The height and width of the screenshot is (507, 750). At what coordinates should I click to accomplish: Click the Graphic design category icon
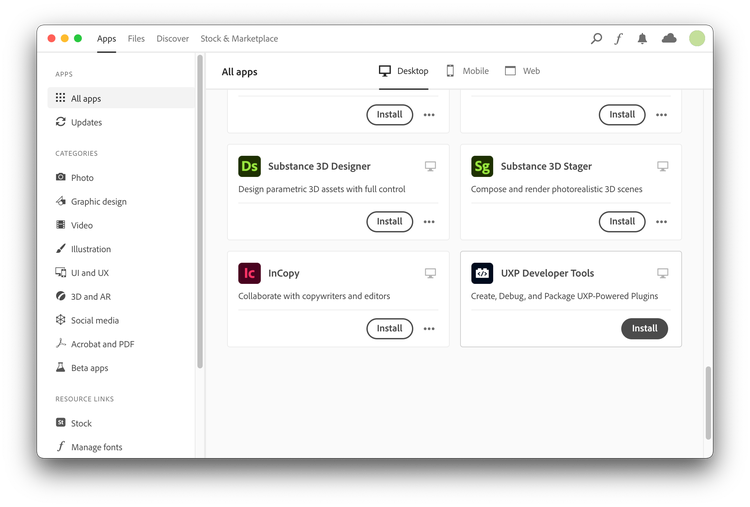click(60, 201)
